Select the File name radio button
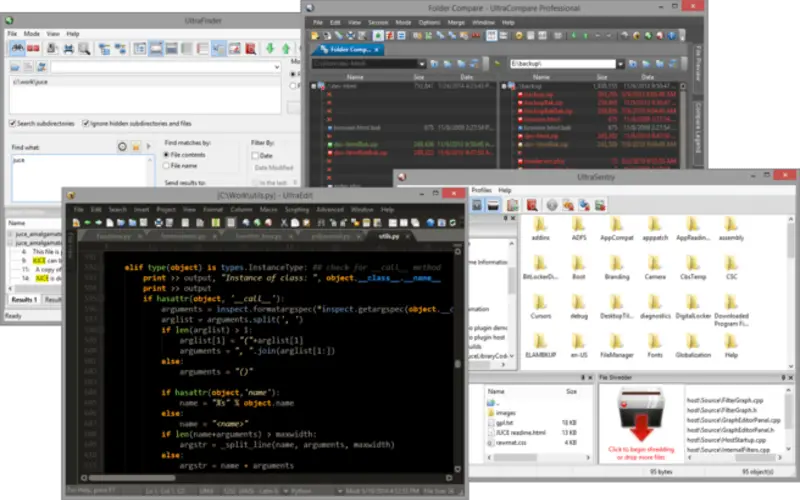The height and width of the screenshot is (500, 800). [x=166, y=166]
